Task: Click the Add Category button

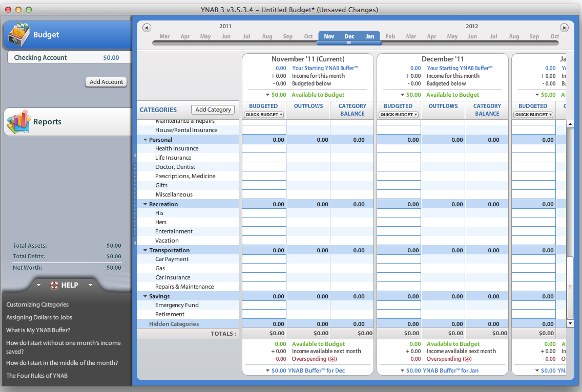Action: tap(213, 110)
